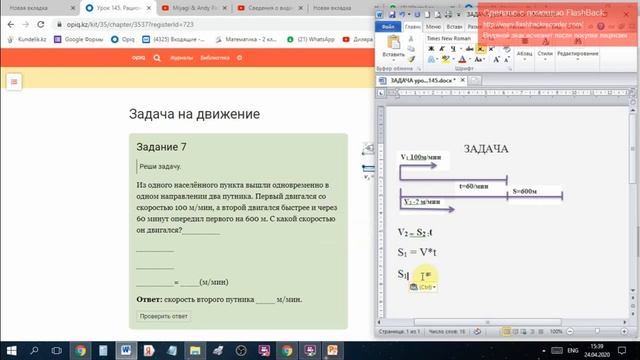Save the Word document from quick access toolbar
Screen dimensions: 640x360
tap(391, 15)
